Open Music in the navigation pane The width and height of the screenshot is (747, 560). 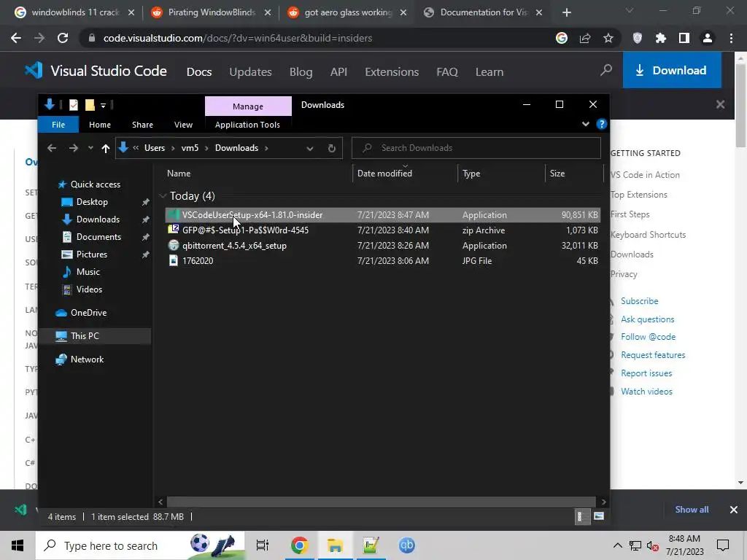pos(88,272)
